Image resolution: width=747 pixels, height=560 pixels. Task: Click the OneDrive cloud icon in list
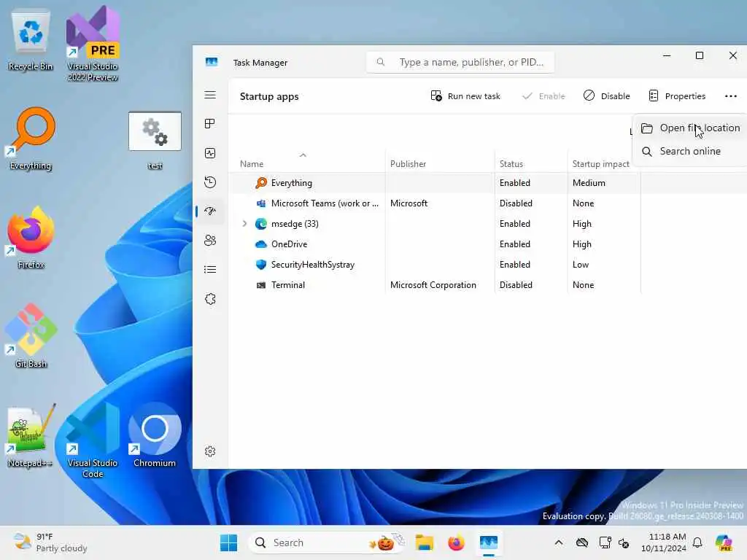(x=261, y=244)
